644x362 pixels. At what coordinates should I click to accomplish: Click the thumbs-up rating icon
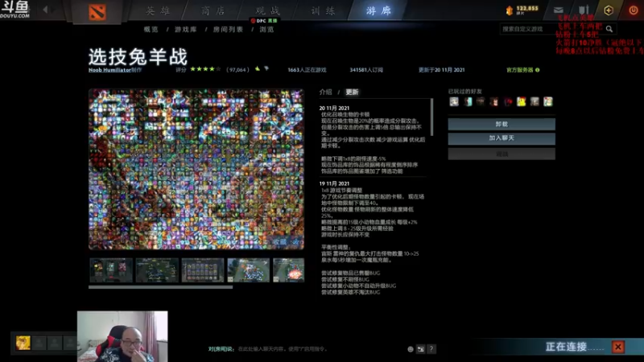[258, 69]
